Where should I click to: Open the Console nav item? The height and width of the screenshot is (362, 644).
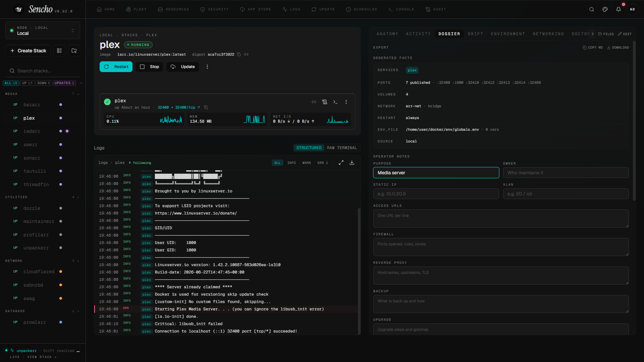coord(401,9)
